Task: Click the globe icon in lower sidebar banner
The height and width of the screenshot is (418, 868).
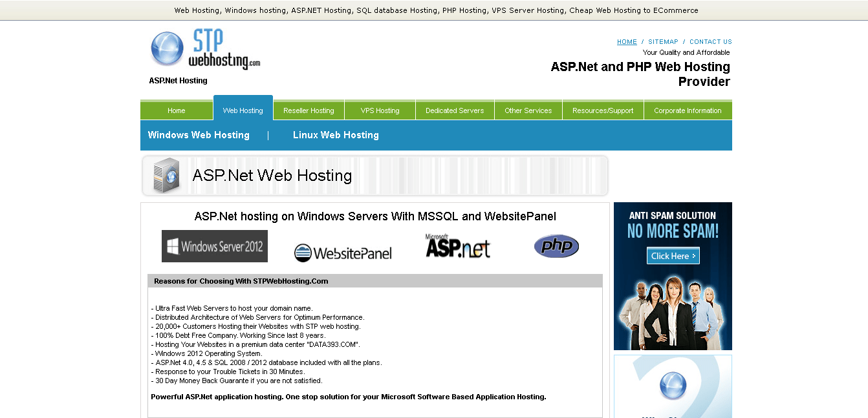Action: tap(673, 386)
